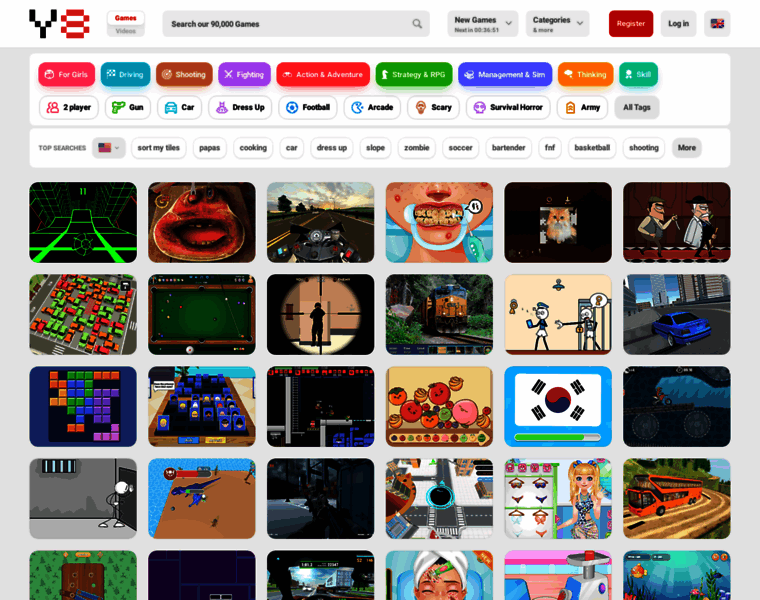
Task: Choose the Car tag
Action: point(179,108)
